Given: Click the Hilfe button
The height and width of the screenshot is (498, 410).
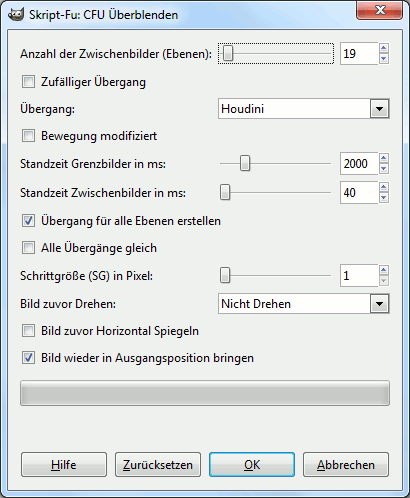Looking at the screenshot, I should coord(64,464).
